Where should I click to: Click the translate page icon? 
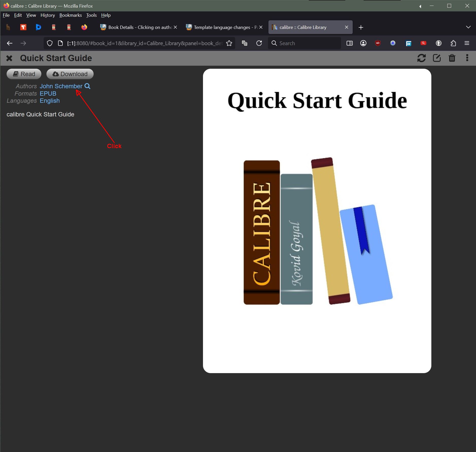click(x=245, y=43)
